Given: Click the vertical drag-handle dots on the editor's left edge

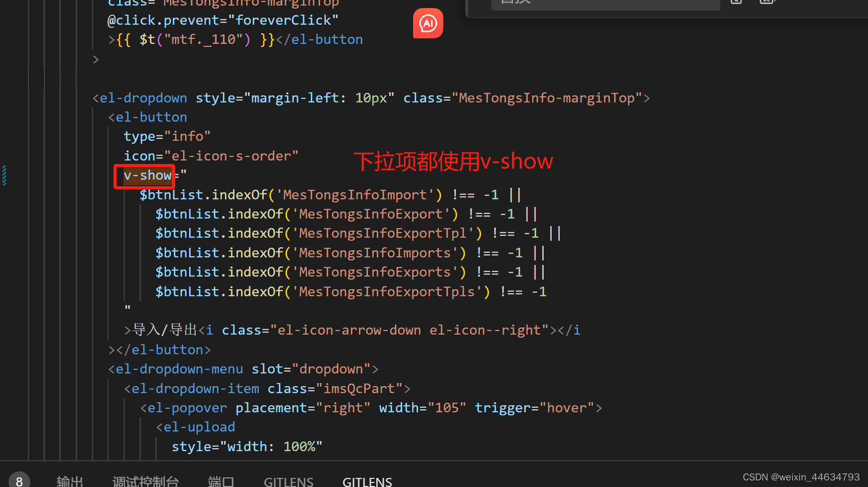Looking at the screenshot, I should pyautogui.click(x=4, y=175).
